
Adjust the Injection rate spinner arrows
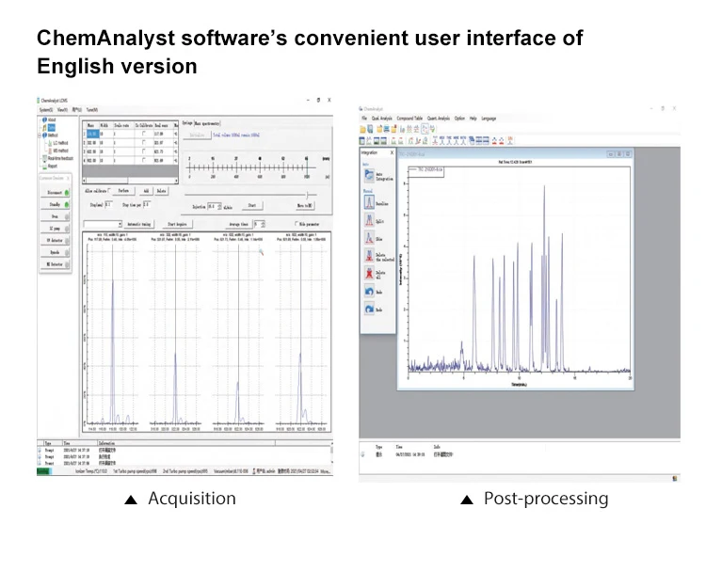tap(219, 206)
